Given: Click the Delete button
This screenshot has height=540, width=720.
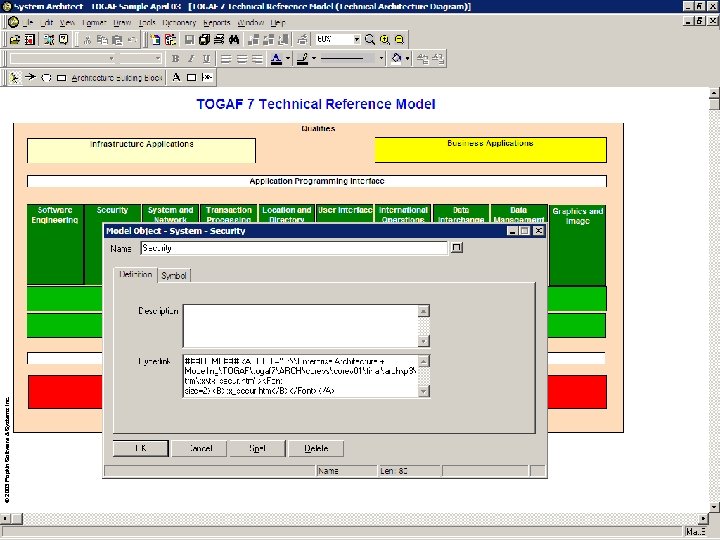Looking at the screenshot, I should [x=316, y=448].
